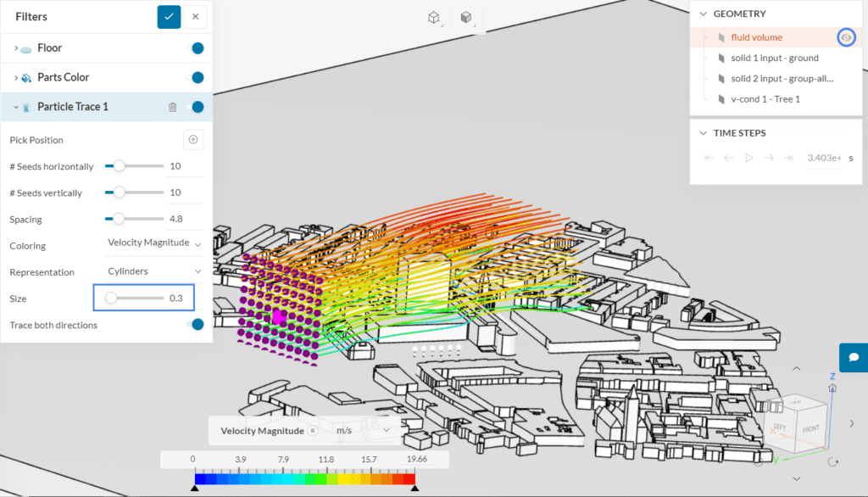Select the wireframe render mode cube icon

click(x=434, y=16)
